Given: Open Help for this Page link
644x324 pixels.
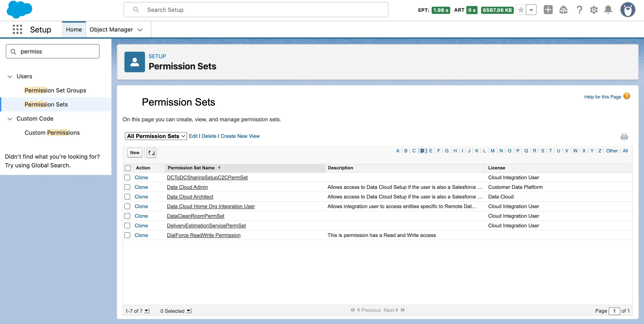Looking at the screenshot, I should click(x=603, y=97).
